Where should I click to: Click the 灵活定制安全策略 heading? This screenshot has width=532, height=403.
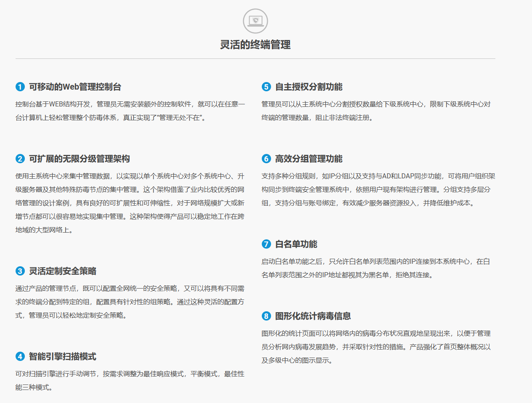coord(62,271)
